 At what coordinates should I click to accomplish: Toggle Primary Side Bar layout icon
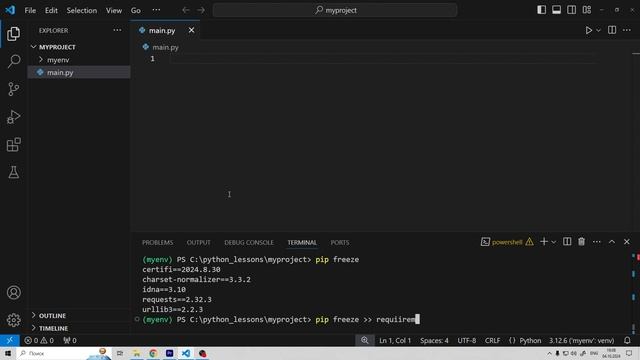click(x=541, y=10)
